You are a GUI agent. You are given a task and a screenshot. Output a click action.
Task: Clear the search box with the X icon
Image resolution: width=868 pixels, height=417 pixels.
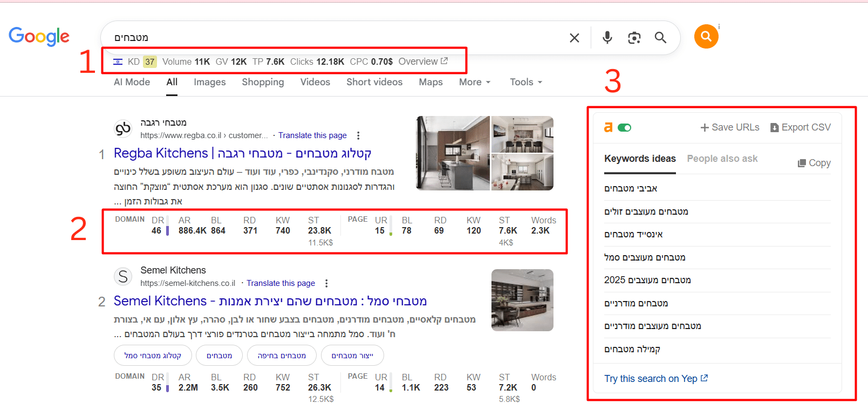click(x=575, y=38)
